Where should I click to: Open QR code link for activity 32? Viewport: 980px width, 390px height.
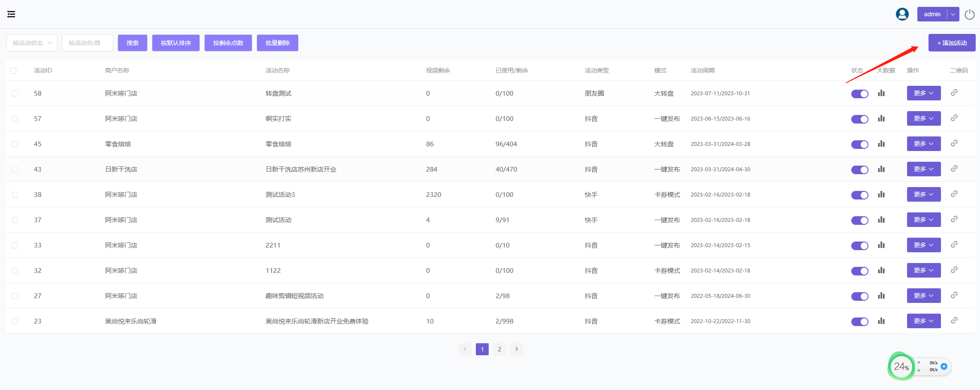click(x=954, y=270)
